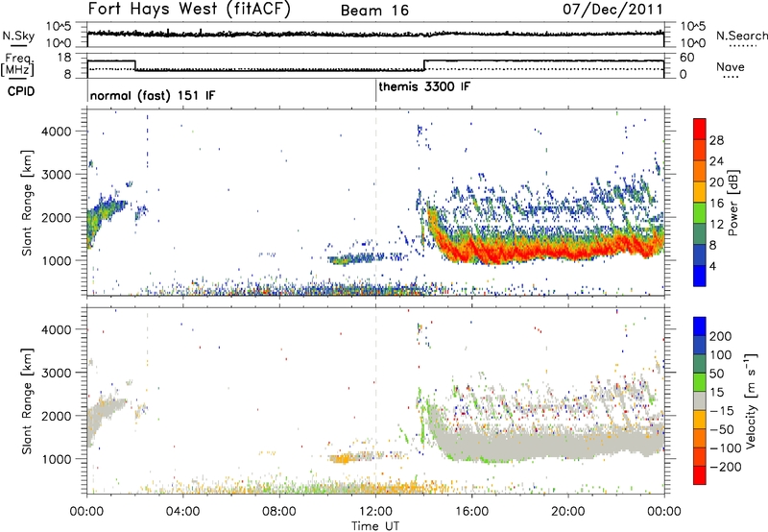Click the 'Freq. [MHz]' axis label

pos(17,64)
